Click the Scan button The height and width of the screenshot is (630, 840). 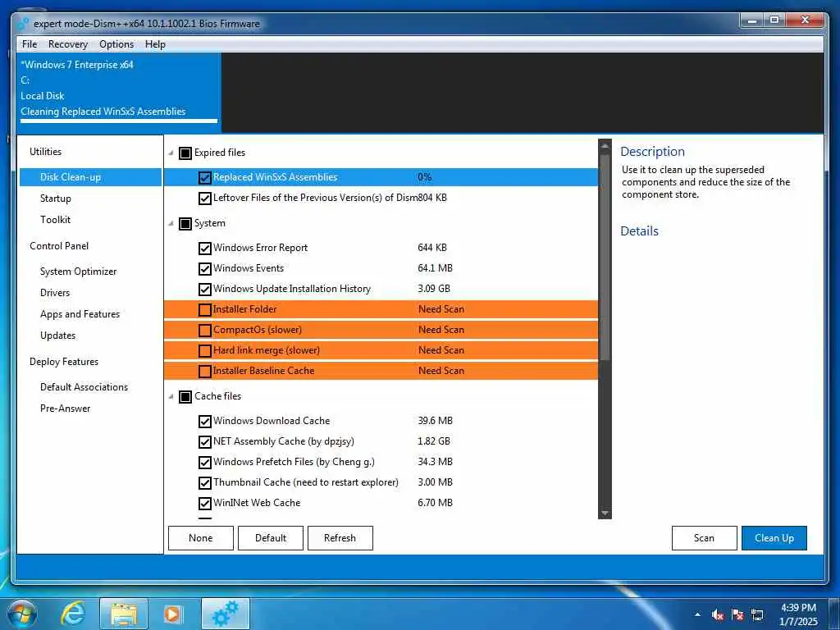point(705,538)
